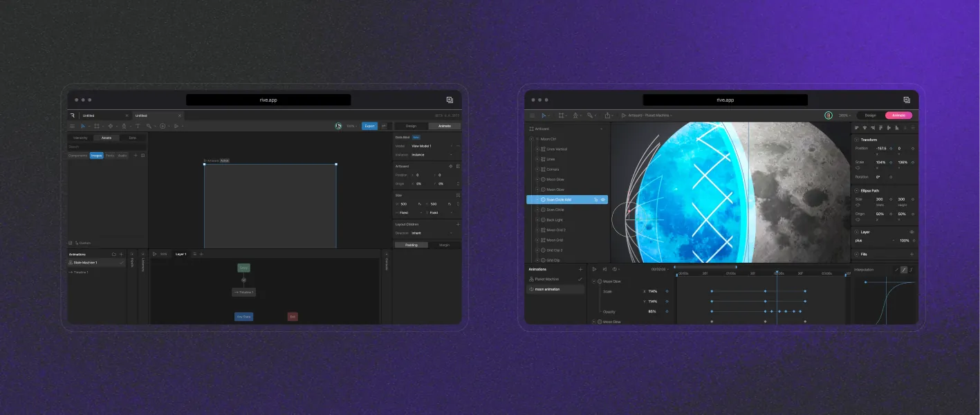Open 100% zoom dropdown in Untitled window
Image resolution: width=980 pixels, height=415 pixels.
click(x=352, y=126)
